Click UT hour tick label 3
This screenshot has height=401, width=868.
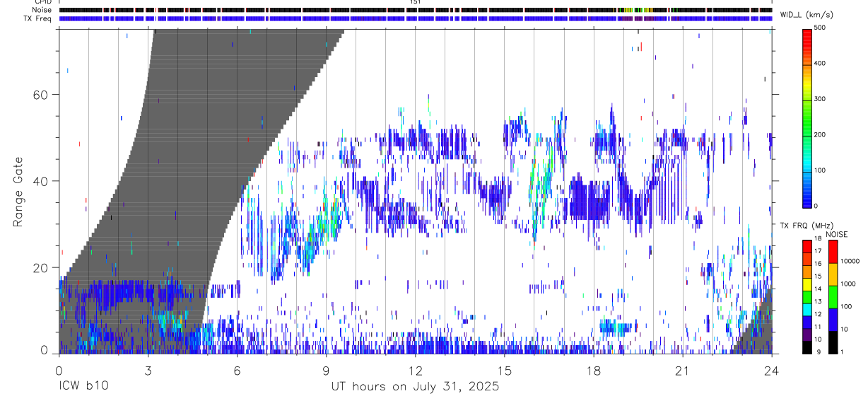pyautogui.click(x=148, y=371)
